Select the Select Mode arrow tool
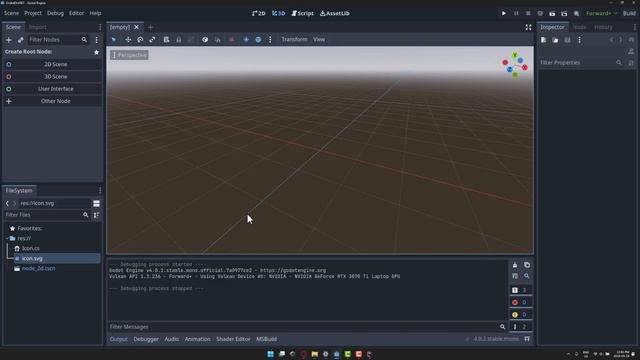Image resolution: width=640 pixels, height=360 pixels. 114,40
